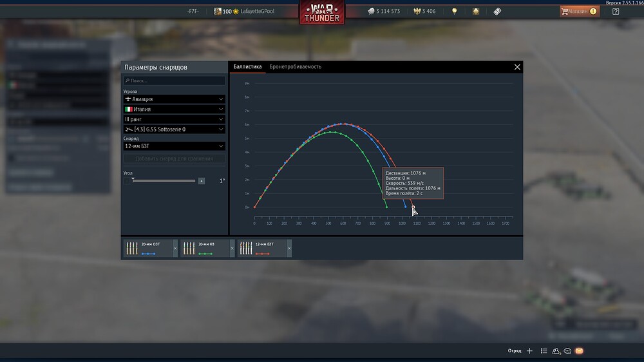Remove the 12-мм БЗТ shell from comparison
The image size is (644, 362).
(289, 248)
